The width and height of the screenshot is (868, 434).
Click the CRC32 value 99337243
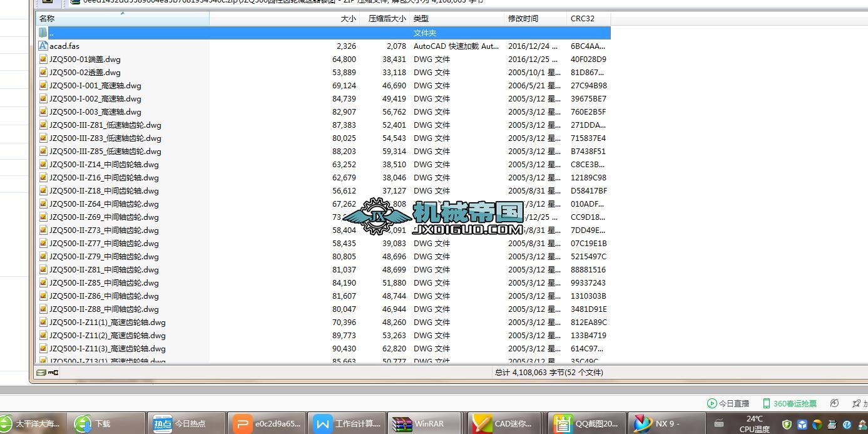[588, 282]
